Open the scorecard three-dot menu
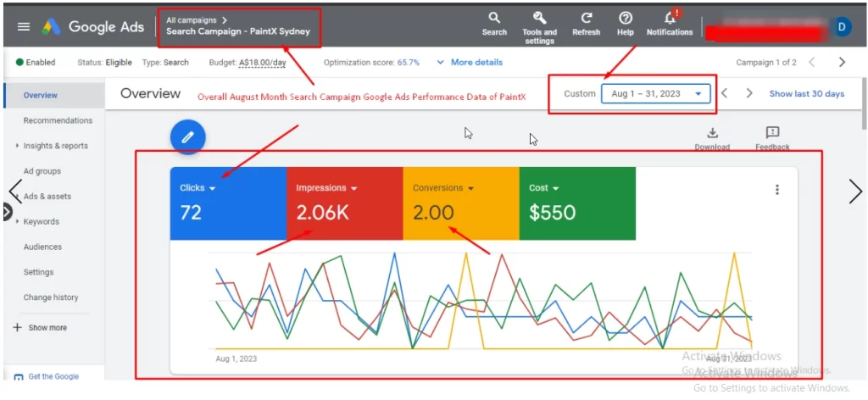The width and height of the screenshot is (868, 400). click(x=777, y=190)
